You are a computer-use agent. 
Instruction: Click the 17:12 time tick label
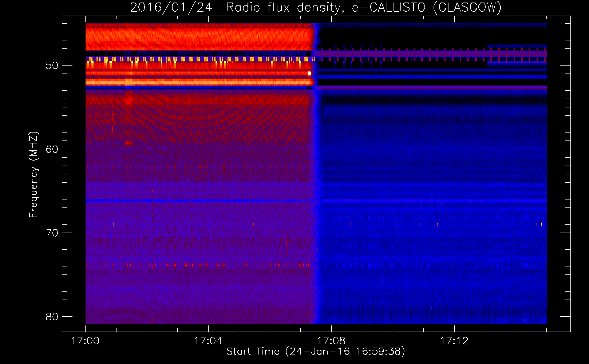454,341
